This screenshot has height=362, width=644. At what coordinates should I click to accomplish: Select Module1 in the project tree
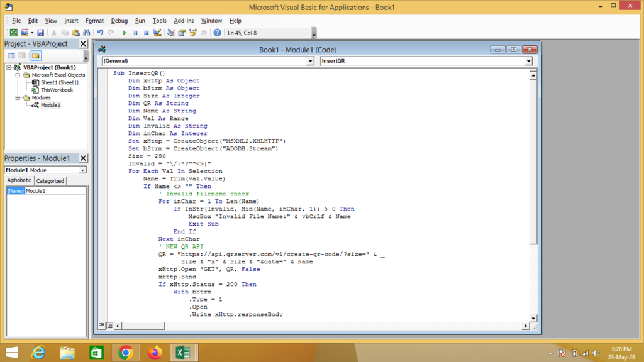[x=50, y=105]
